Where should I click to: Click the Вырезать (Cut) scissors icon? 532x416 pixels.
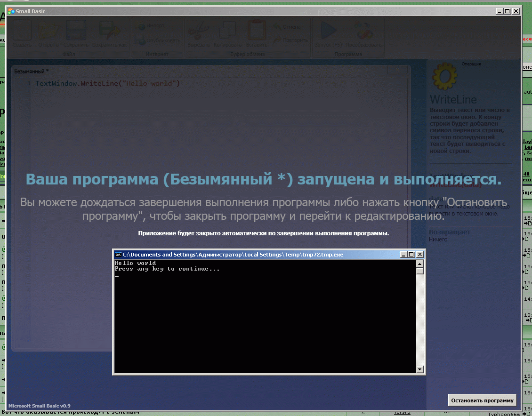tap(199, 31)
